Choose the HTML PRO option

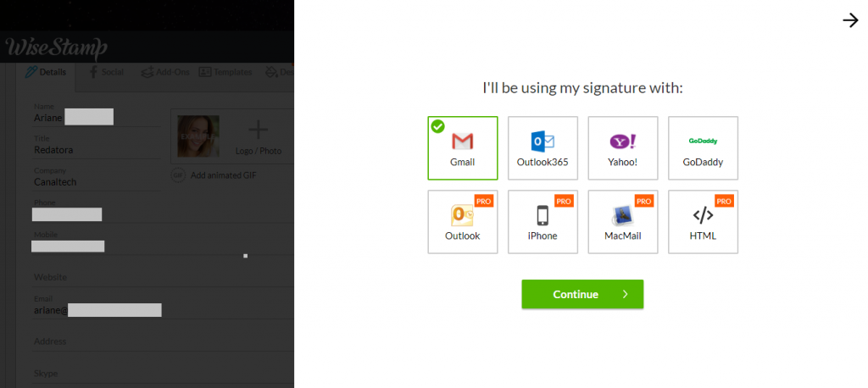point(703,222)
